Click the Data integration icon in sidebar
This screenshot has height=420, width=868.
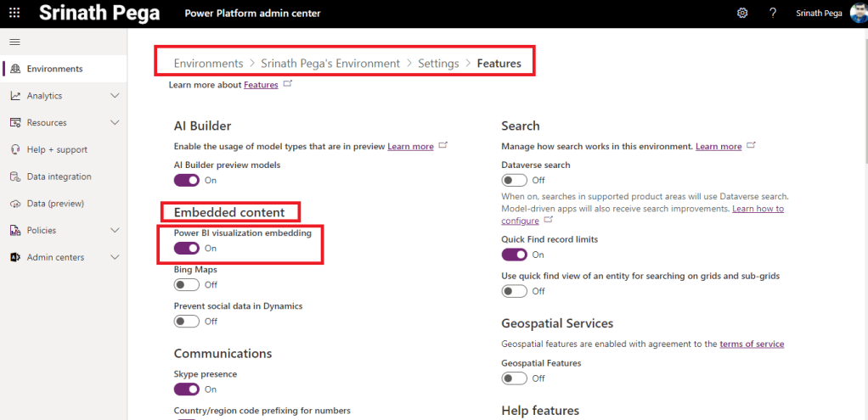click(x=15, y=176)
